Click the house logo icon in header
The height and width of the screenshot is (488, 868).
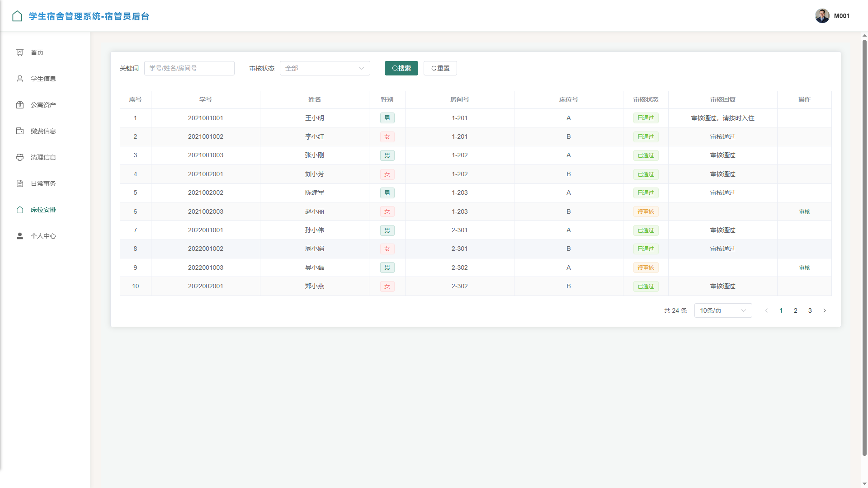click(17, 16)
